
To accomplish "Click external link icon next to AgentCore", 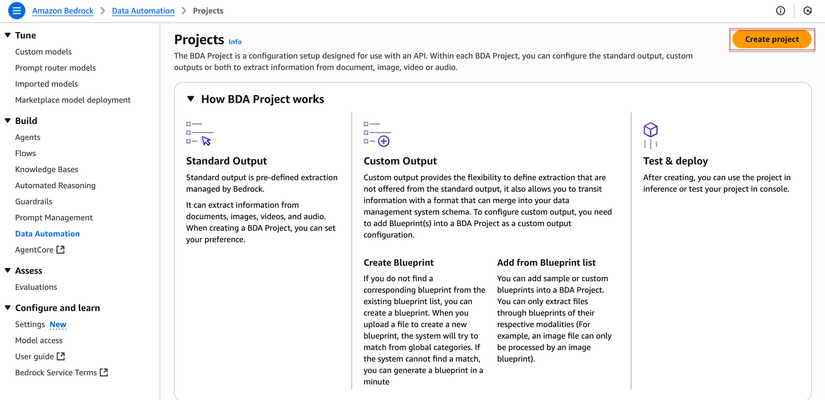I will tap(61, 250).
